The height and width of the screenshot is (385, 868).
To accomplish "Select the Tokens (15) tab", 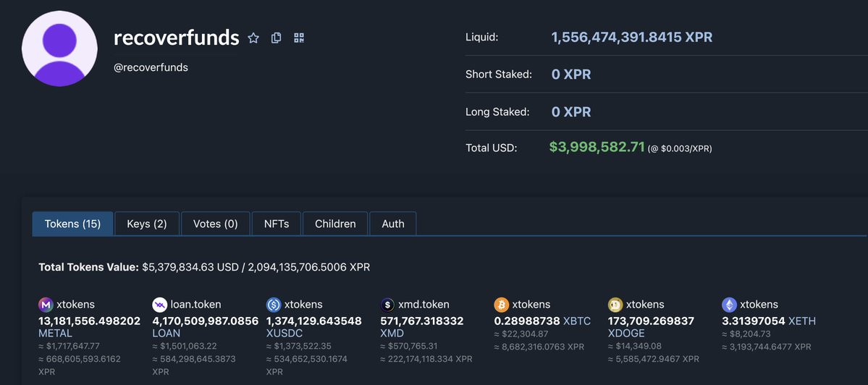I will [72, 224].
